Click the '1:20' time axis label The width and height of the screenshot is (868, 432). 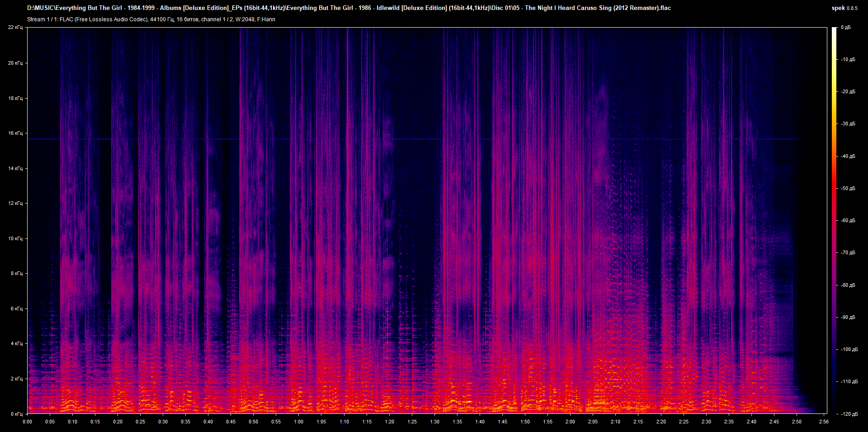pos(389,422)
